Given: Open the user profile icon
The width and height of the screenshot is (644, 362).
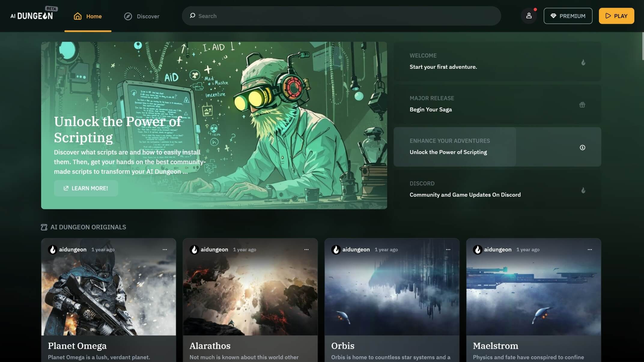Looking at the screenshot, I should [x=529, y=16].
